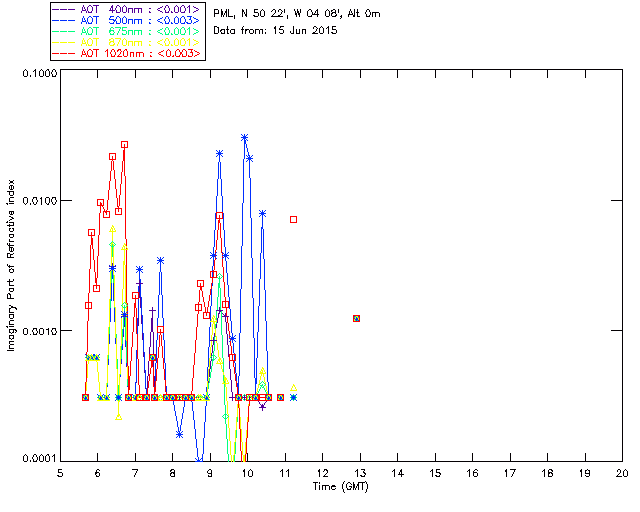
Task: Click x-axis tick label 13
Action: [x=360, y=473]
